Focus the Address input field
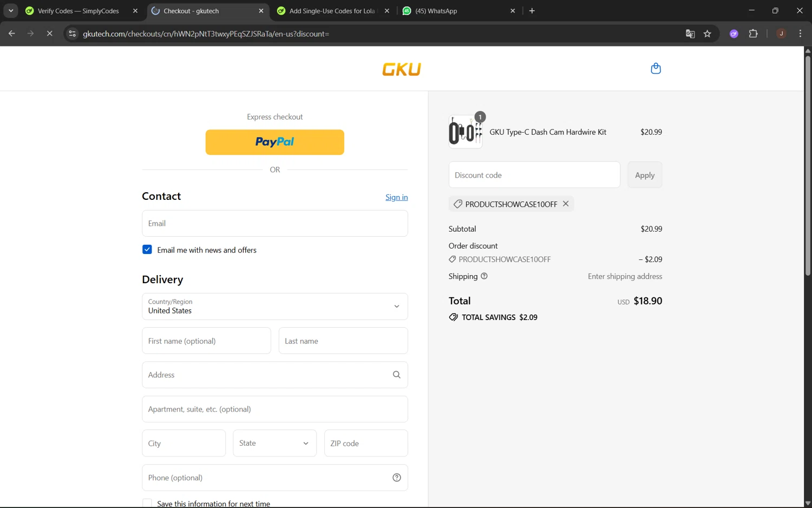The image size is (812, 508). 275,375
